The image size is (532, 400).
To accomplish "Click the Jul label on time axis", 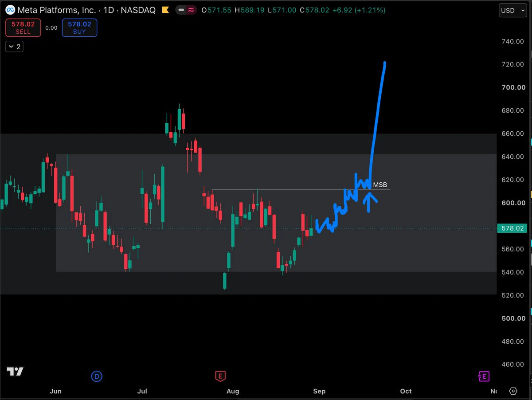I will pyautogui.click(x=142, y=391).
